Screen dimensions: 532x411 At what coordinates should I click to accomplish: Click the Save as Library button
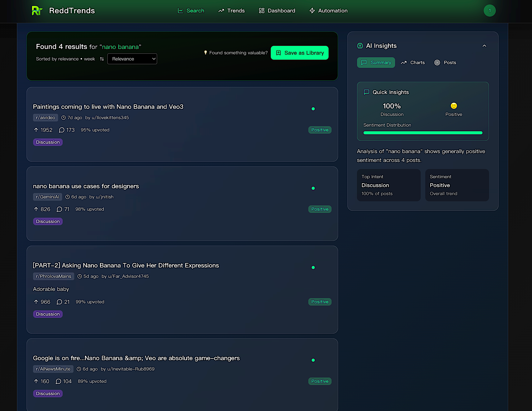[x=299, y=53]
